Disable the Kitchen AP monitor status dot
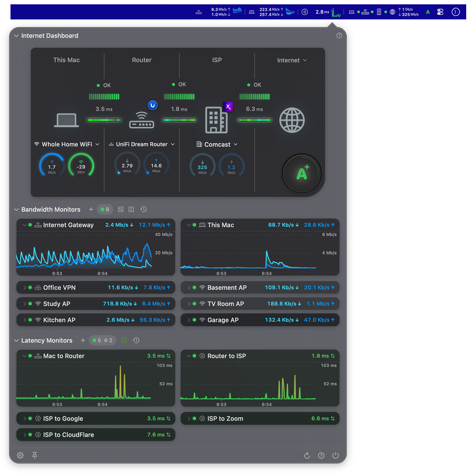Image resolution: width=473 pixels, height=476 pixels. [x=30, y=320]
